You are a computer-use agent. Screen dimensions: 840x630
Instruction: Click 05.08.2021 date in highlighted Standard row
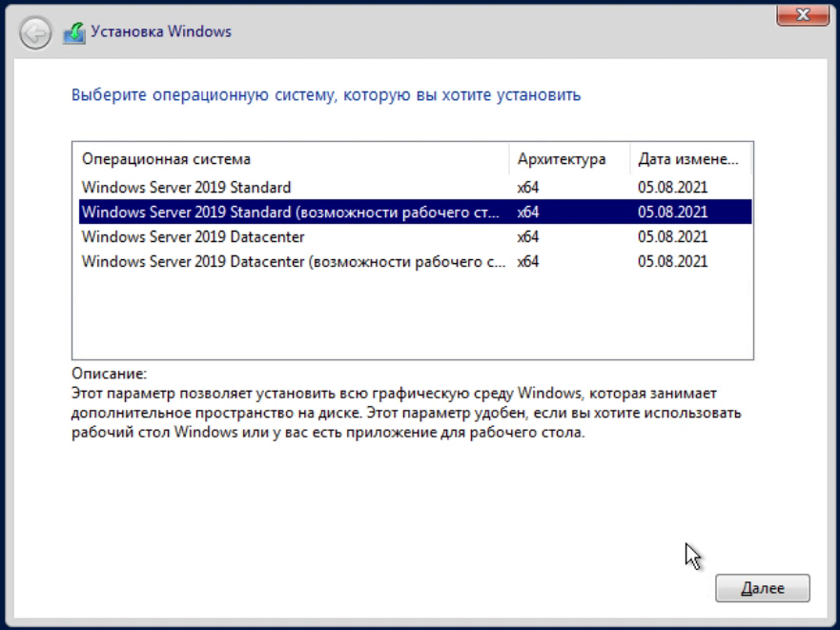click(x=672, y=213)
